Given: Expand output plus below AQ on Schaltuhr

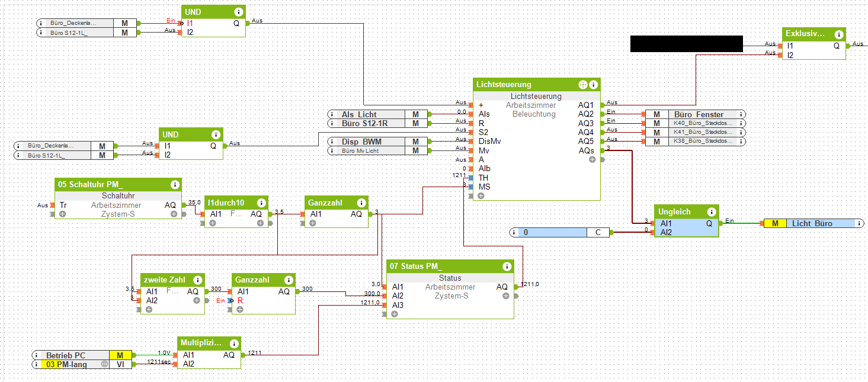Looking at the screenshot, I should click(x=174, y=214).
